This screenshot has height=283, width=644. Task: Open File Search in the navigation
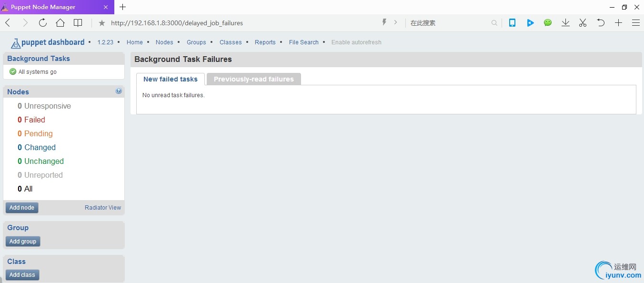(303, 42)
